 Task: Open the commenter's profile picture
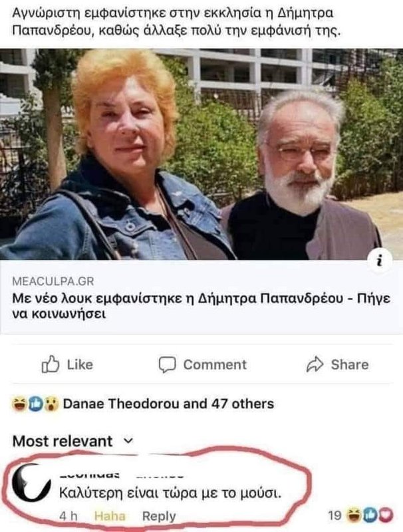30,483
